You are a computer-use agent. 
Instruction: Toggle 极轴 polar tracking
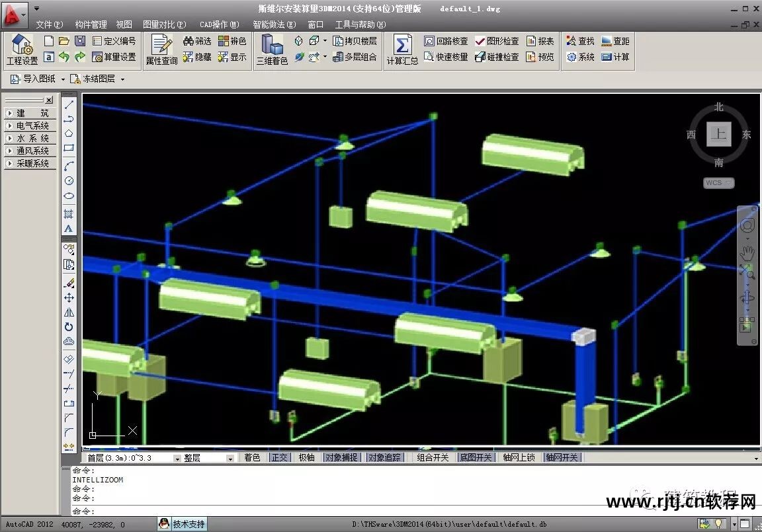[307, 458]
